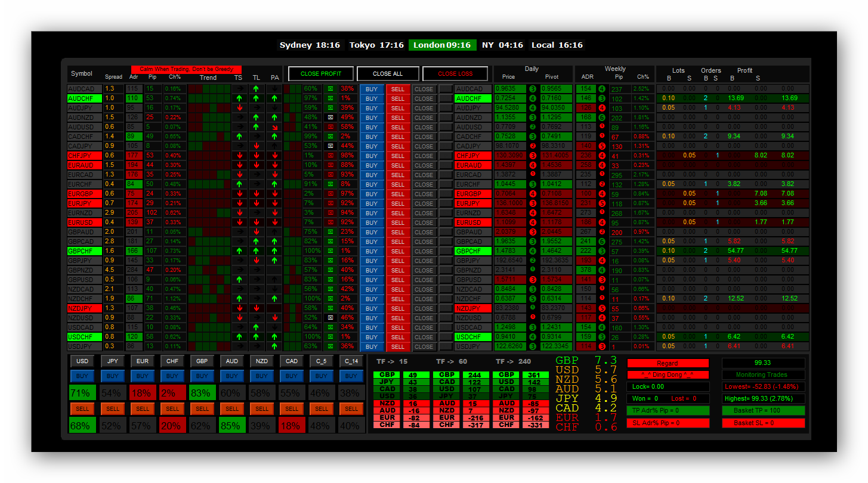The width and height of the screenshot is (868, 483).
Task: Toggle the blank button beside NZDCAD's CLOSE
Action: tap(446, 289)
